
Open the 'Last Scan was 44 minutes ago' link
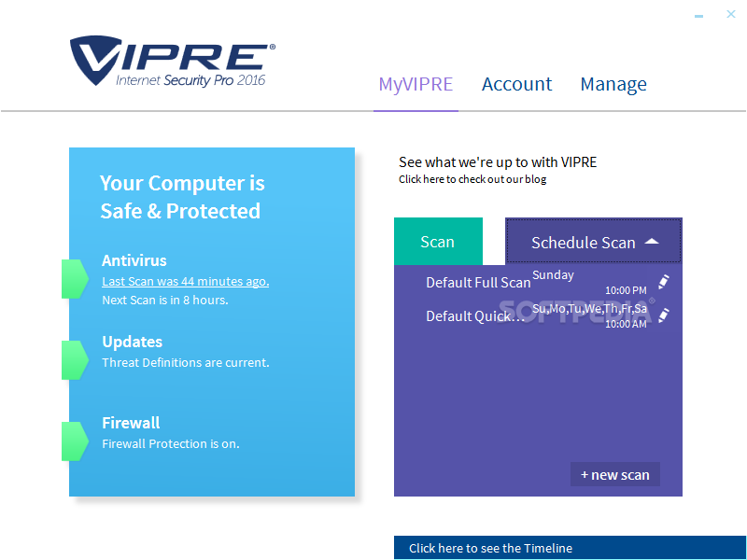pos(185,282)
